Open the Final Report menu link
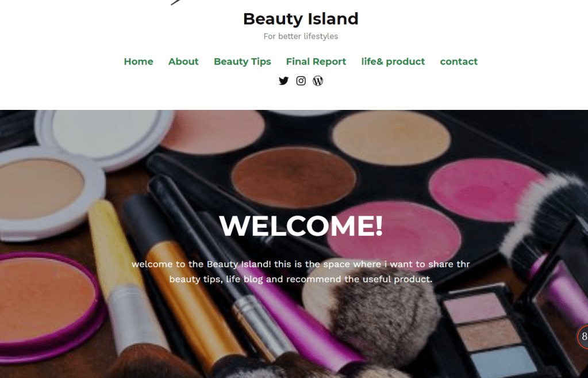The image size is (588, 378). (x=316, y=62)
